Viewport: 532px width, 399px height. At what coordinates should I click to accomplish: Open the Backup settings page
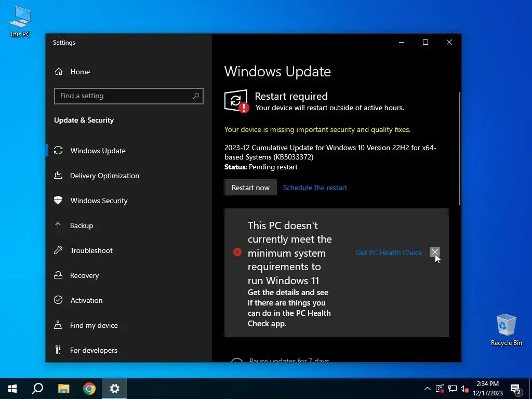(x=82, y=225)
